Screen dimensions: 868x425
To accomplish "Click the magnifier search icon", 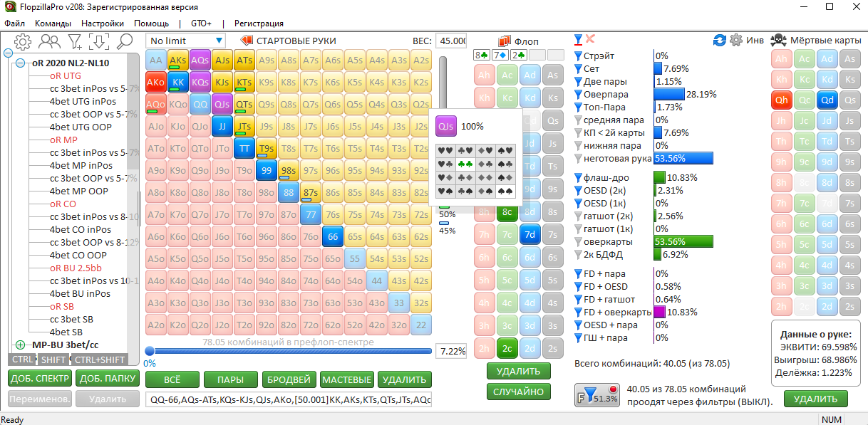I will pos(125,42).
